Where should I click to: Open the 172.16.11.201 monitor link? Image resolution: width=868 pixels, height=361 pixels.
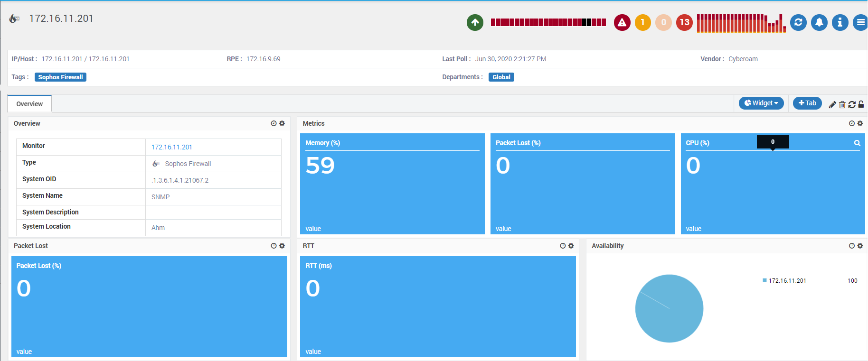172,147
